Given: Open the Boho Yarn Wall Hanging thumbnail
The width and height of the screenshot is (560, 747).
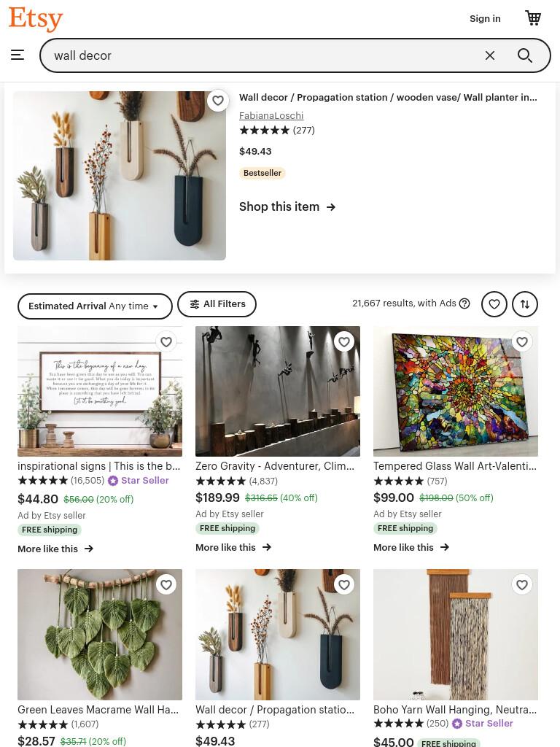Looking at the screenshot, I should [x=456, y=634].
